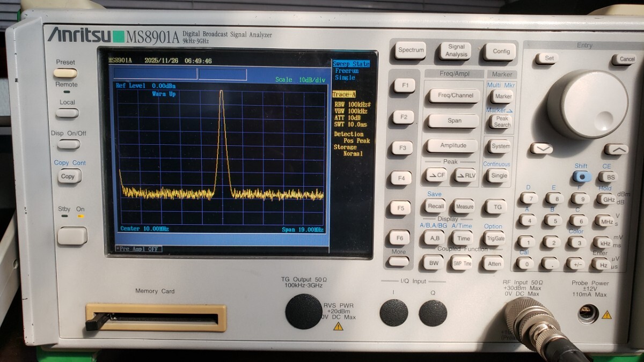Click the Recall key
This screenshot has width=644, height=362.
(x=435, y=205)
